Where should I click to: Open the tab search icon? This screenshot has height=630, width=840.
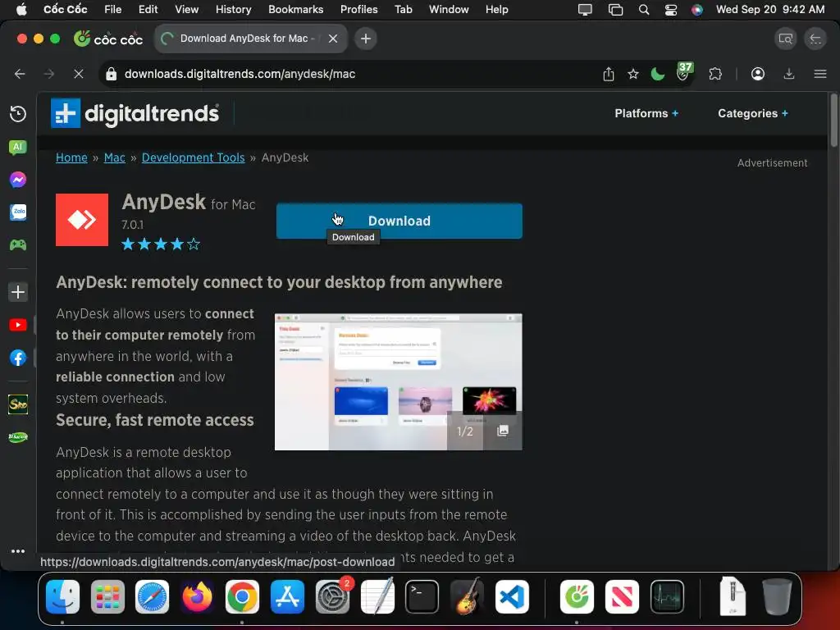[x=785, y=39]
